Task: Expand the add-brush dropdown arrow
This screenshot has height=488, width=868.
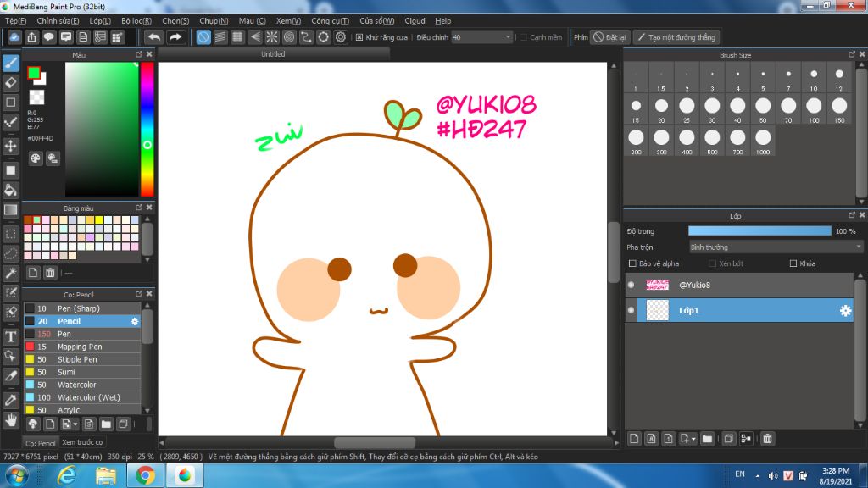Action: (x=75, y=424)
